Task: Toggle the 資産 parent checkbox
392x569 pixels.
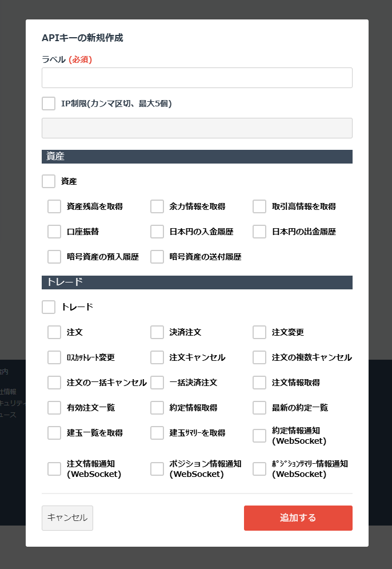Action: tap(49, 181)
